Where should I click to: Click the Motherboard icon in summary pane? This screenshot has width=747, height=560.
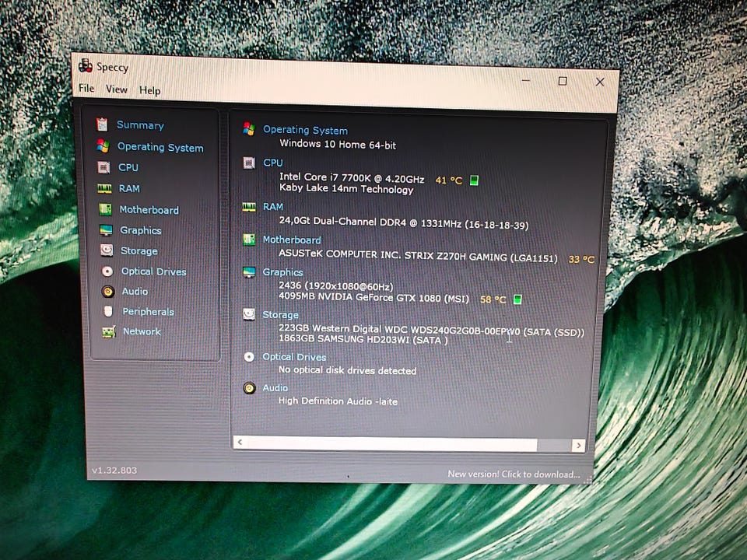[x=249, y=239]
